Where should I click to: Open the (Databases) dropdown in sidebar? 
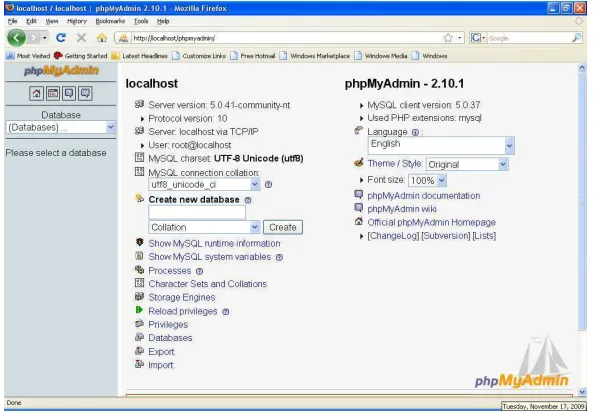point(61,127)
